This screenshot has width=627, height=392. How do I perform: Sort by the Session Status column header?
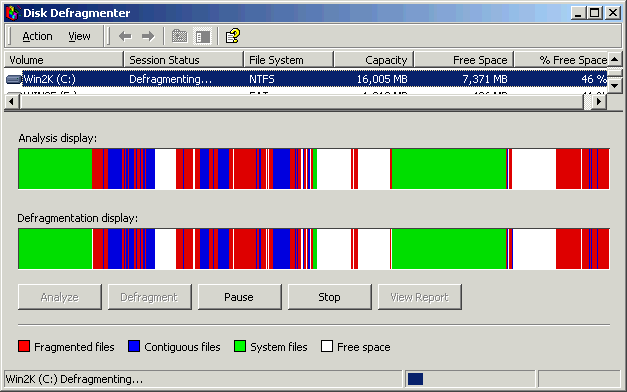click(184, 60)
